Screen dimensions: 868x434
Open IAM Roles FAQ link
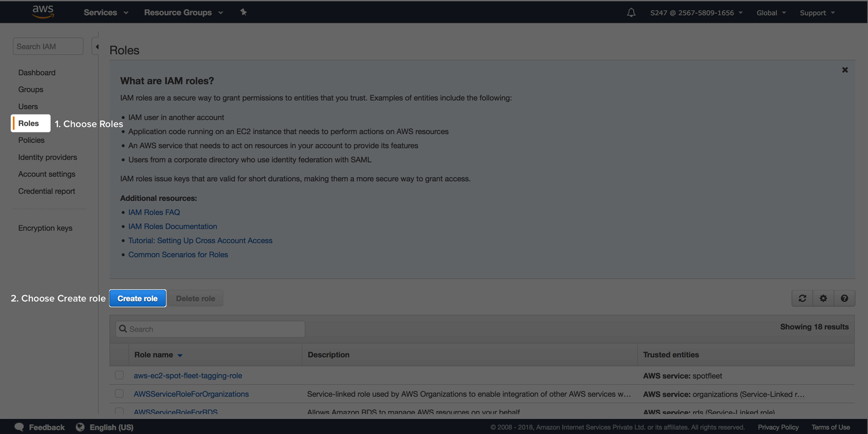[x=154, y=212]
